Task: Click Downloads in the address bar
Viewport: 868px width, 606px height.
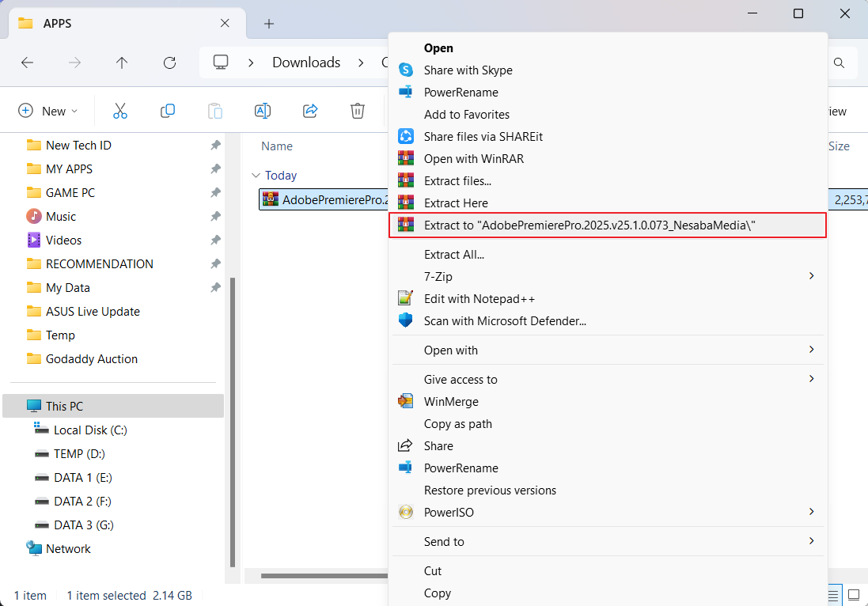Action: point(306,62)
